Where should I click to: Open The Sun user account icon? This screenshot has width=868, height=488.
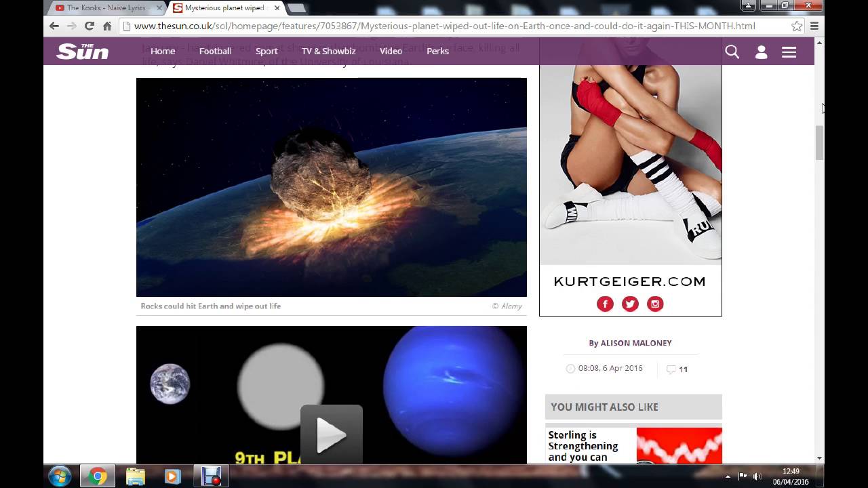pos(761,52)
